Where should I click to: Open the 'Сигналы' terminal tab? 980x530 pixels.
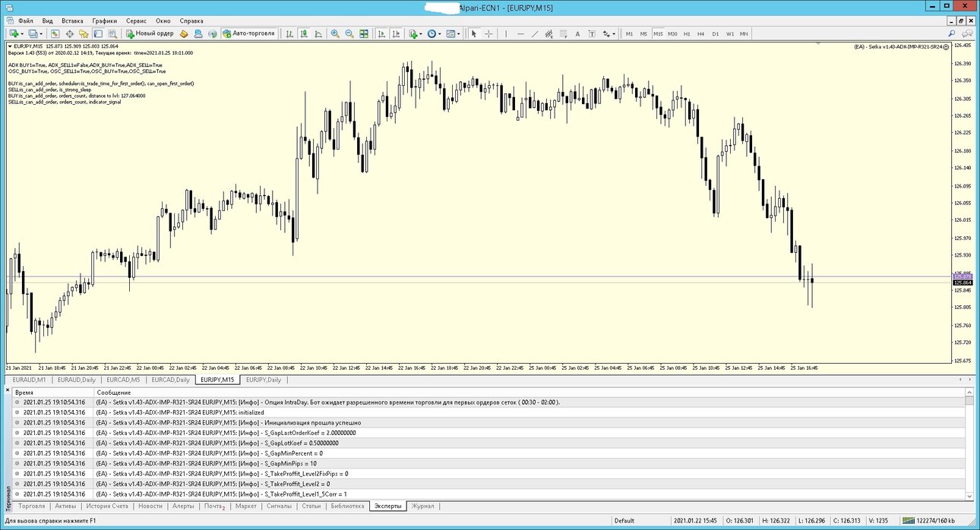[280, 506]
